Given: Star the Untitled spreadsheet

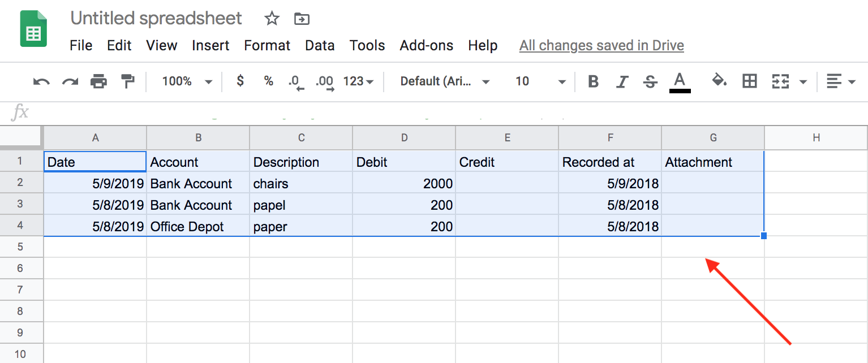Looking at the screenshot, I should pos(272,19).
